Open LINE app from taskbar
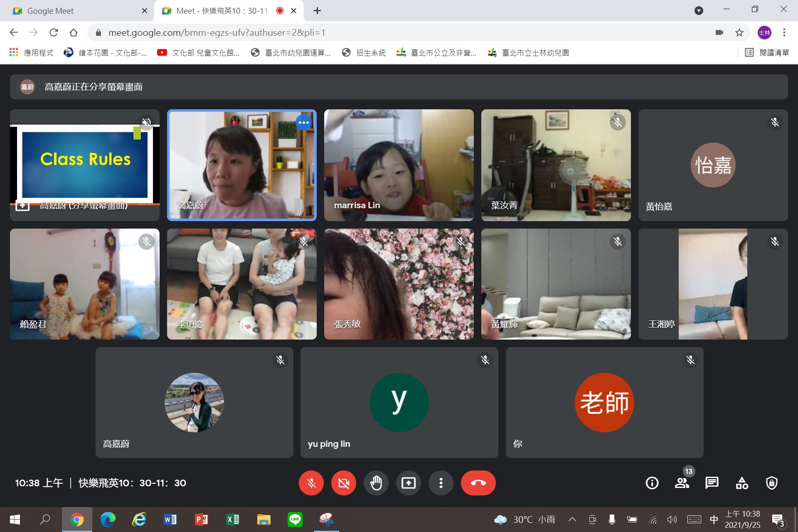The height and width of the screenshot is (532, 798). (295, 519)
